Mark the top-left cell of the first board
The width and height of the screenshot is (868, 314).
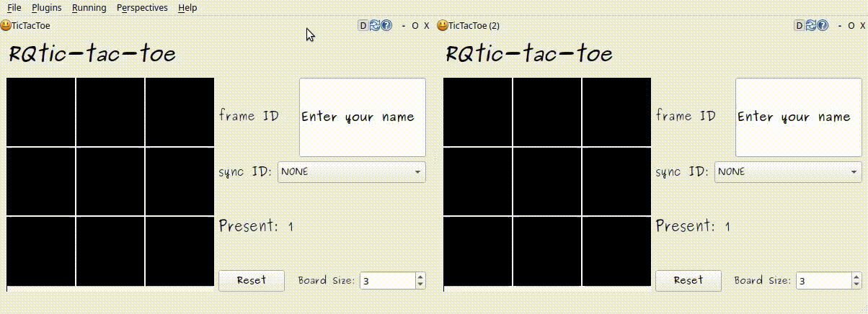(x=40, y=112)
